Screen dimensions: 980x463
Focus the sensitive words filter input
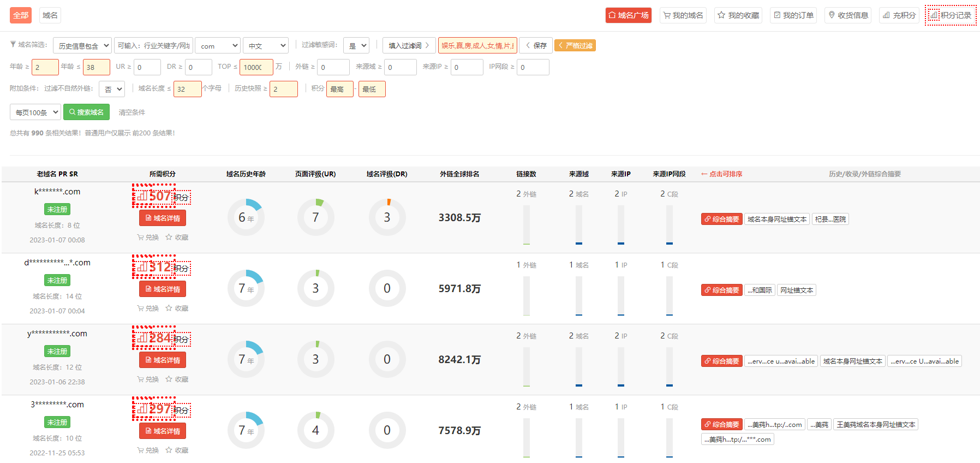click(477, 45)
